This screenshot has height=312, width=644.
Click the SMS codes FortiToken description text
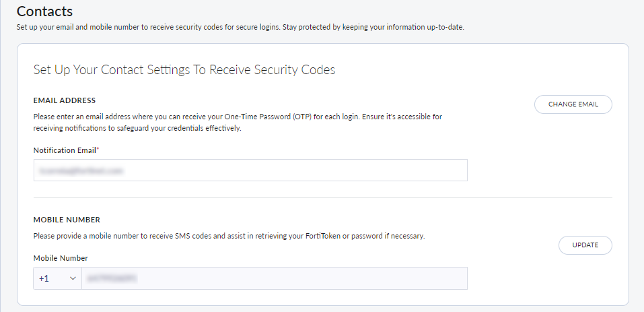pyautogui.click(x=229, y=236)
